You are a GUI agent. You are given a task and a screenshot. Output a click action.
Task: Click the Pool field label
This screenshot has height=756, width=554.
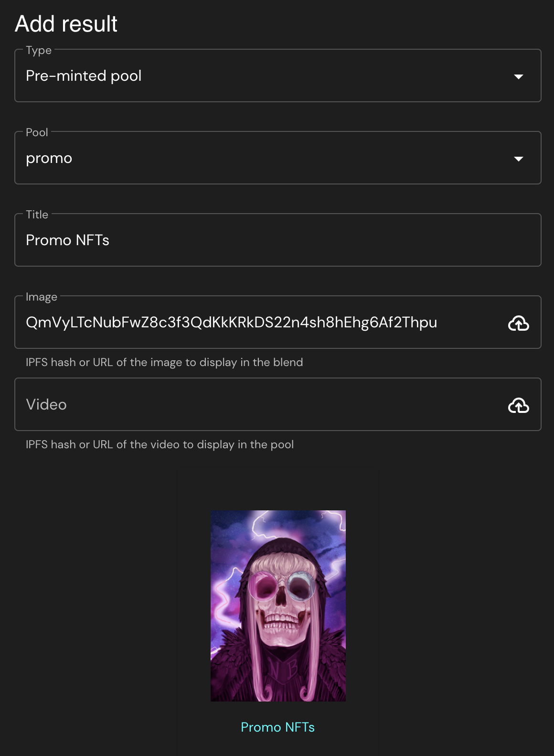[37, 132]
